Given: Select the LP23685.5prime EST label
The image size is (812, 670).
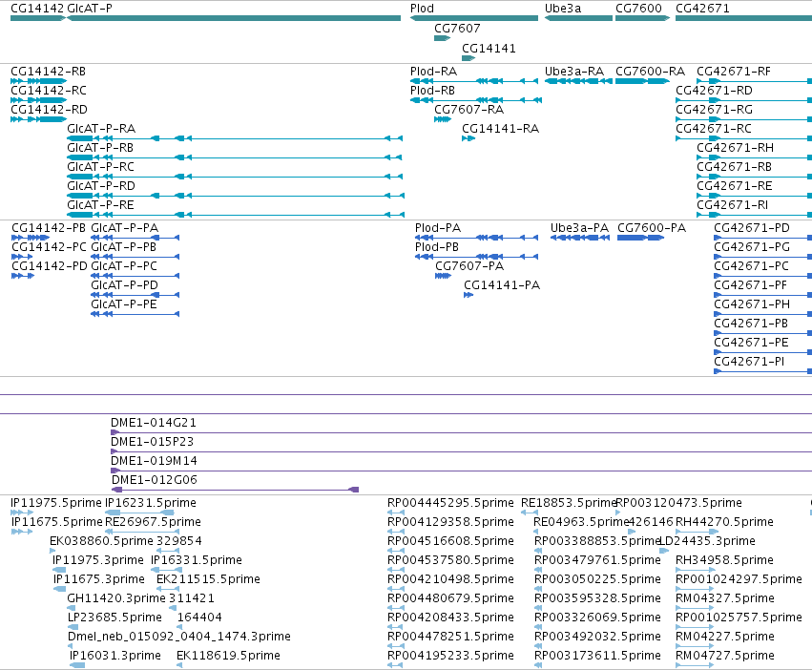Looking at the screenshot, I should coord(115,618).
